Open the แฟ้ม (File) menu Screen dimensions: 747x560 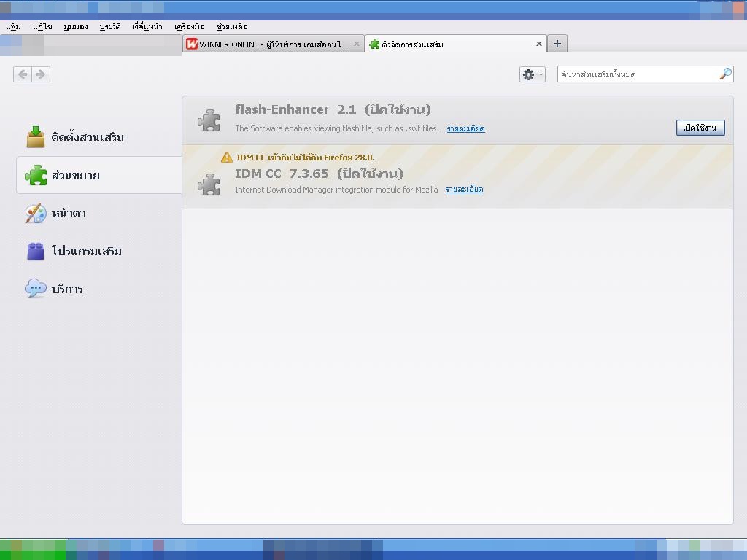13,26
